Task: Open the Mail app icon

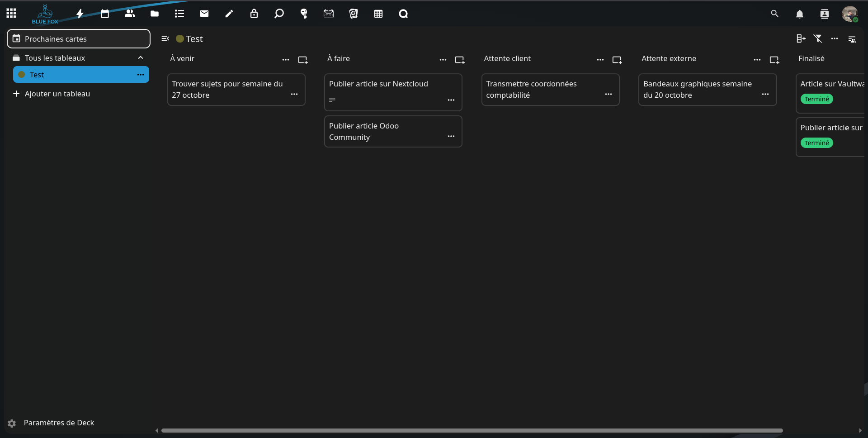Action: [204, 14]
